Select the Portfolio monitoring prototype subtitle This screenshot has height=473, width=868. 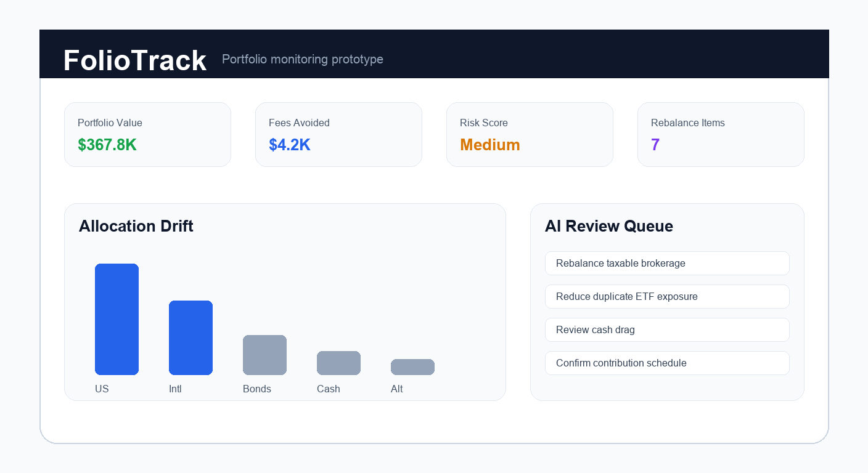pos(303,59)
